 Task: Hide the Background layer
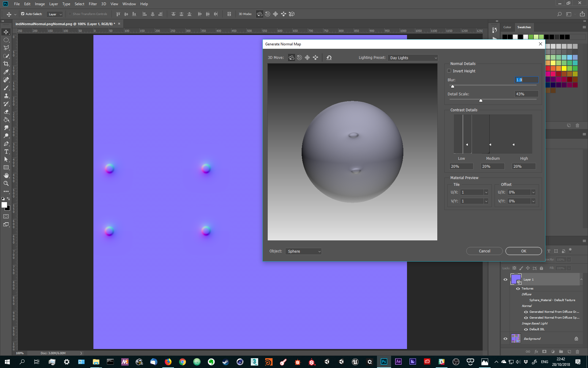(505, 339)
